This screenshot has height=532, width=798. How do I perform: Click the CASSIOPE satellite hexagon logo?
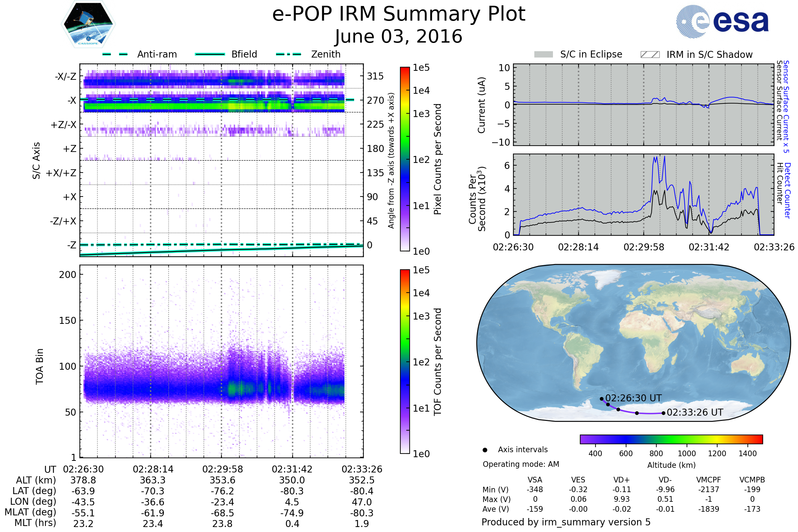click(88, 24)
